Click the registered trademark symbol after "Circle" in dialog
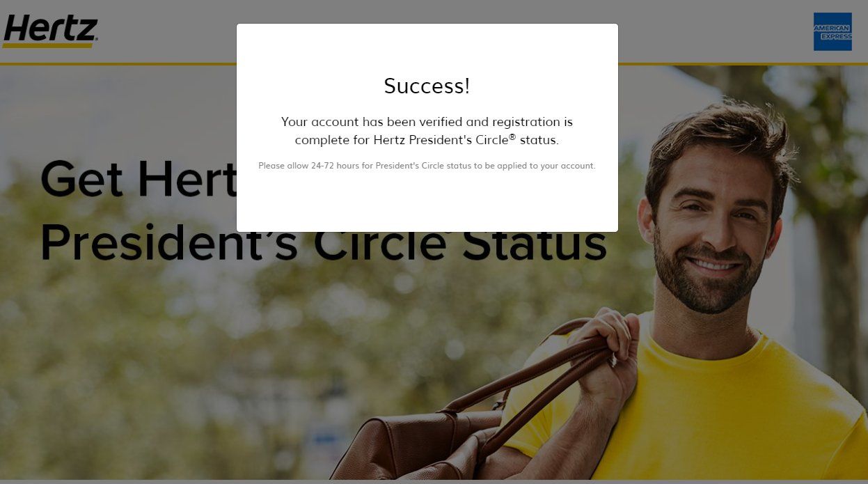The image size is (868, 484). (x=512, y=136)
